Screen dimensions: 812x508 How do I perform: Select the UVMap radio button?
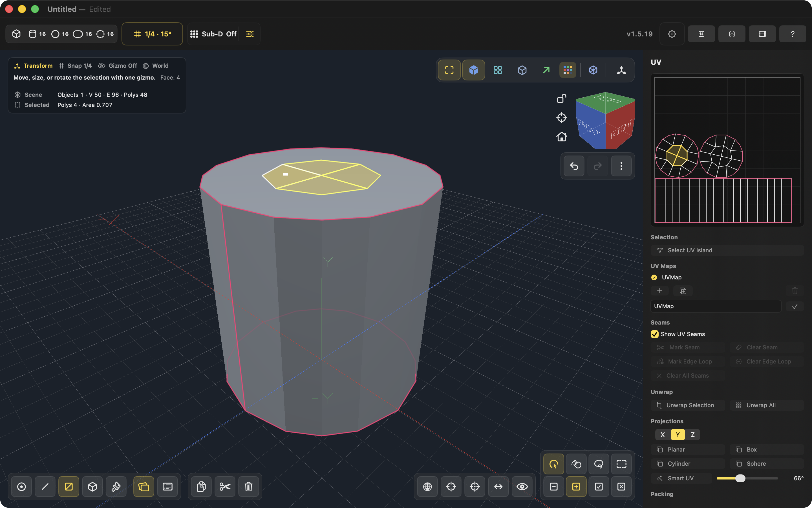654,277
